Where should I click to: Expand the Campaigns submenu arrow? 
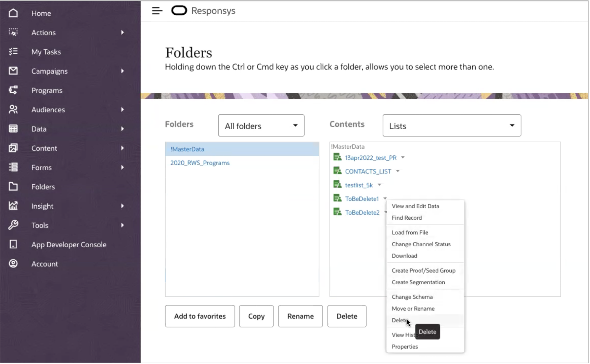[123, 71]
